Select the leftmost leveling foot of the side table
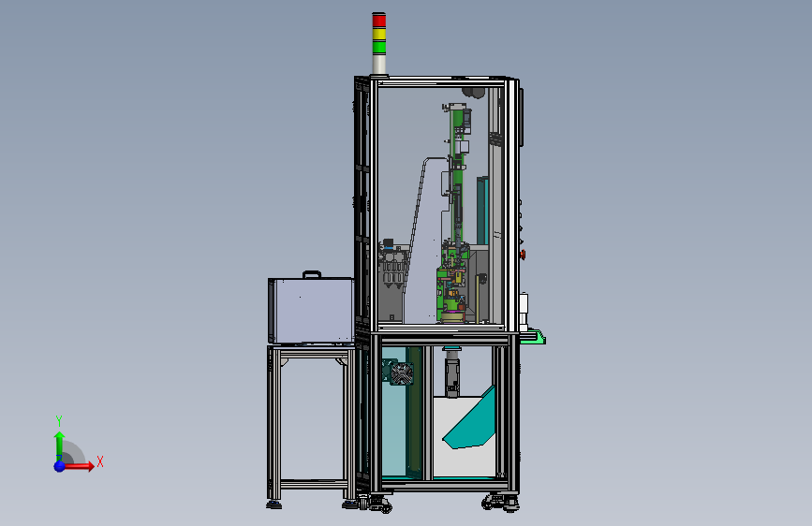Viewport: 812px width, 526px height. [x=274, y=504]
